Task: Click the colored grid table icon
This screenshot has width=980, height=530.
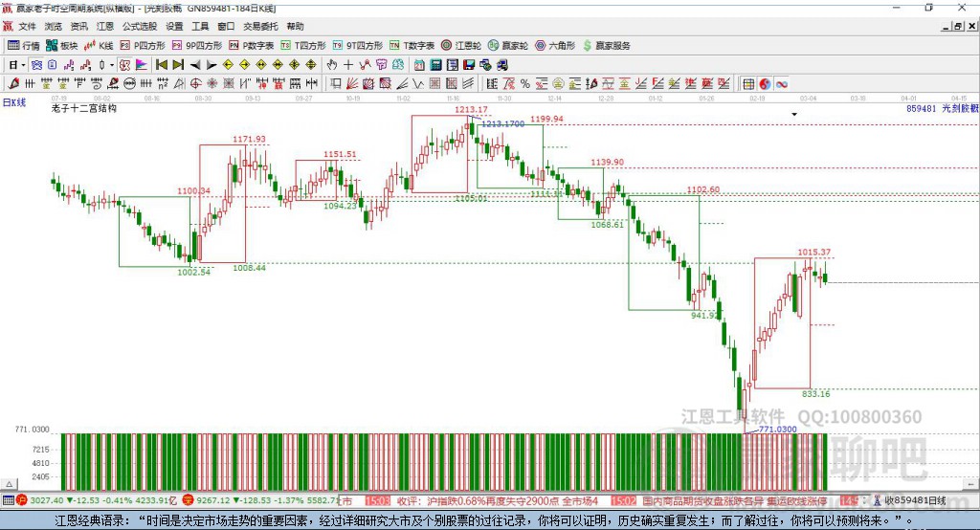Action: pos(748,84)
